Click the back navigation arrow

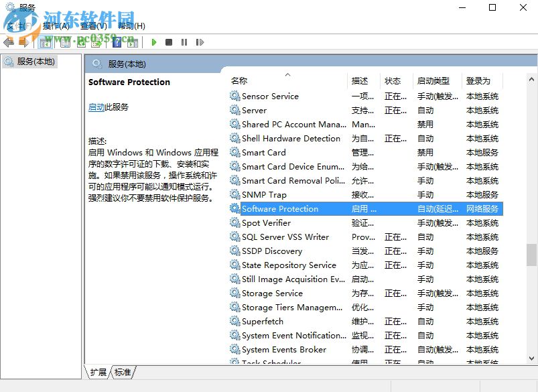(9, 42)
